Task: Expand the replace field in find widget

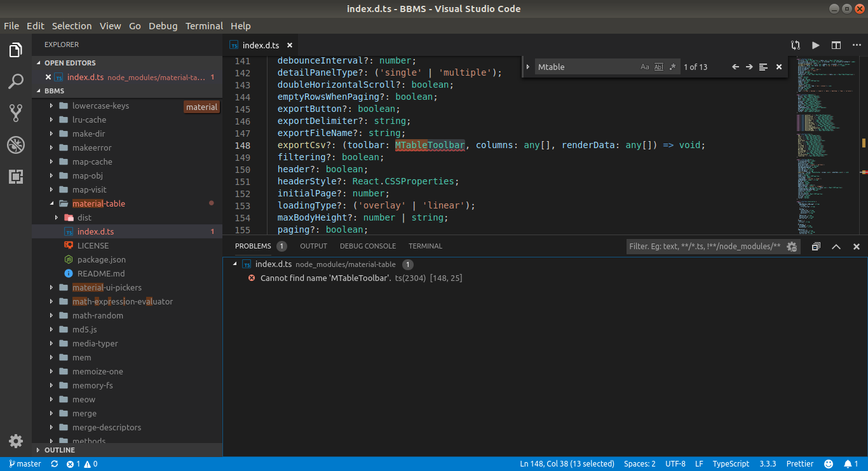Action: 528,67
